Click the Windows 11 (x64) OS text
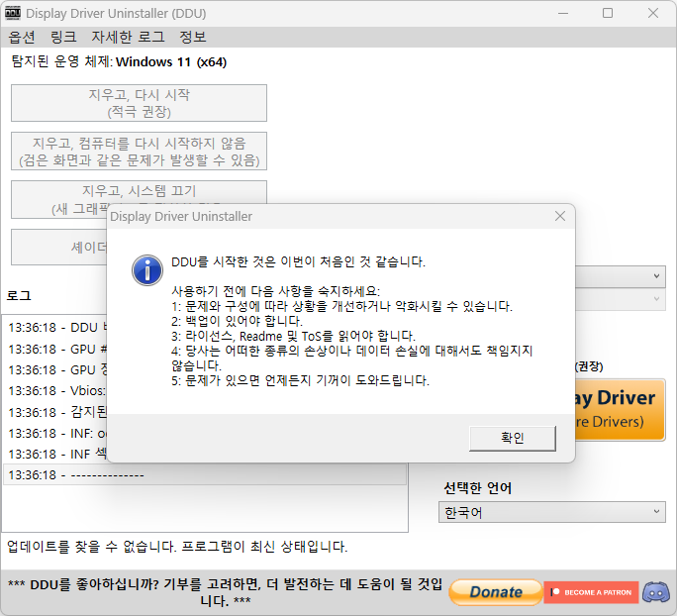Screen dimensions: 677x616 (x=171, y=62)
